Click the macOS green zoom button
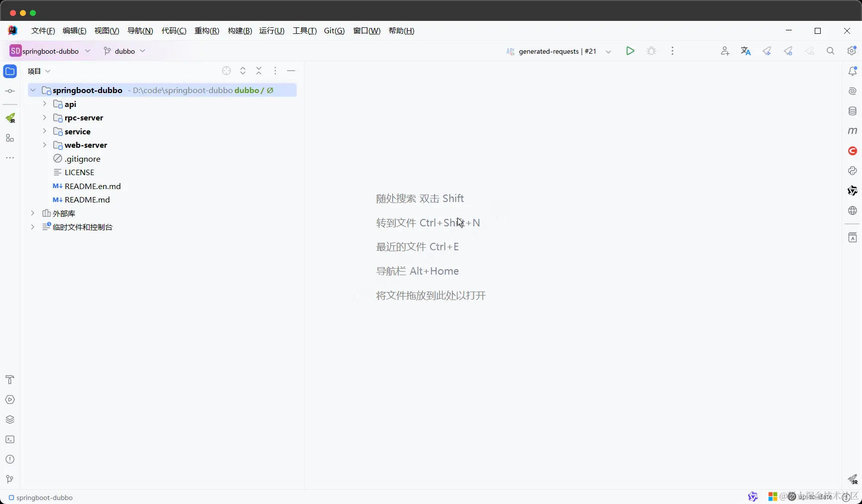This screenshot has width=862, height=504. (33, 13)
